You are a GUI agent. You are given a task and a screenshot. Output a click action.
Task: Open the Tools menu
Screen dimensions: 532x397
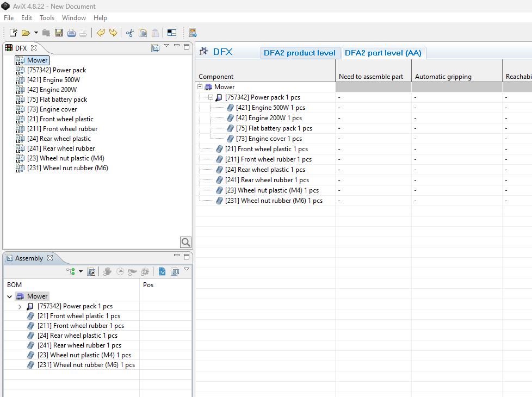pyautogui.click(x=47, y=18)
